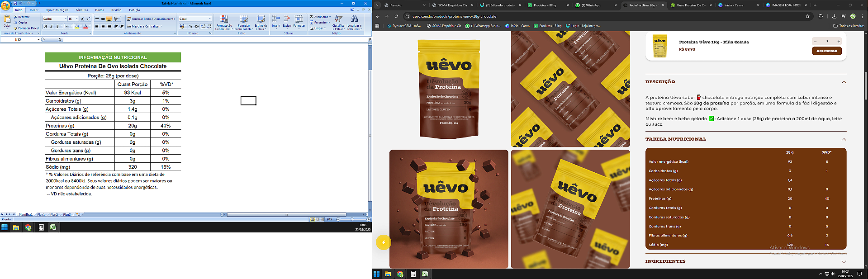
Task: Open the Geral number format dropdown
Action: [x=210, y=19]
